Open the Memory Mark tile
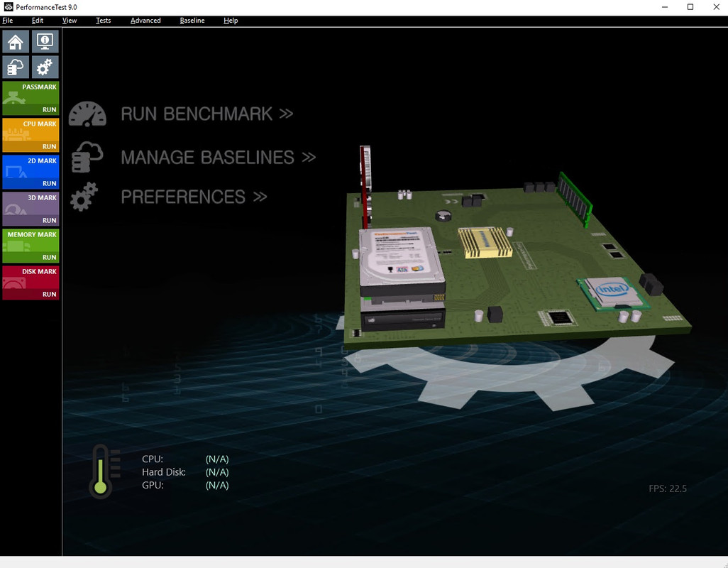The image size is (728, 568). pos(31,241)
